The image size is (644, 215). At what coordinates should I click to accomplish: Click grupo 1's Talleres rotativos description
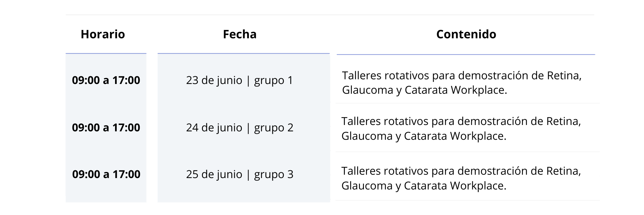tap(462, 83)
